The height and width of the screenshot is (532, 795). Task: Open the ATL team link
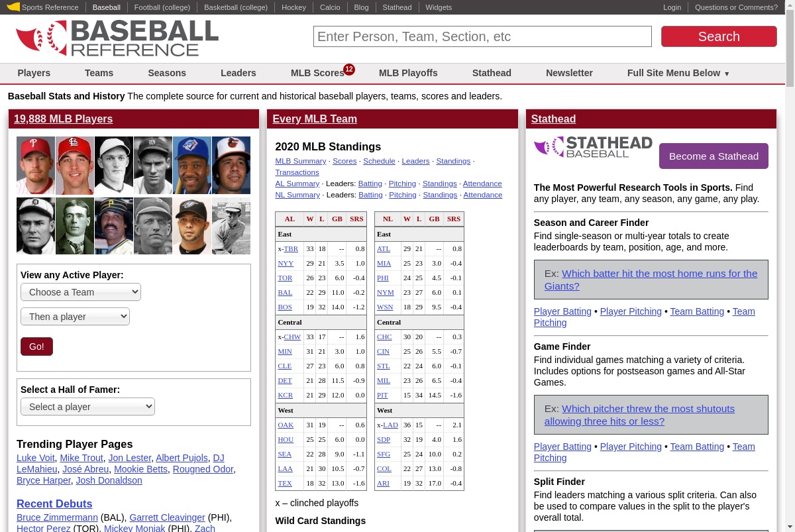point(384,249)
